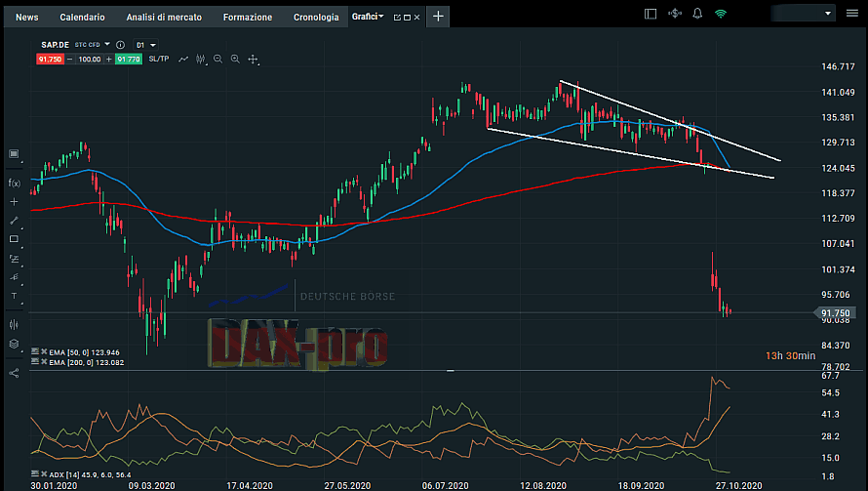Switch to the Calendario tab
868x491 pixels.
(x=82, y=18)
